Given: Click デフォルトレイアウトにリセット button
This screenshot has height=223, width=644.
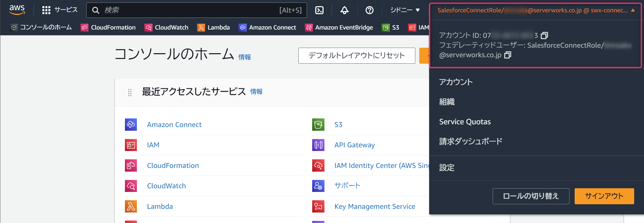Looking at the screenshot, I should (357, 56).
